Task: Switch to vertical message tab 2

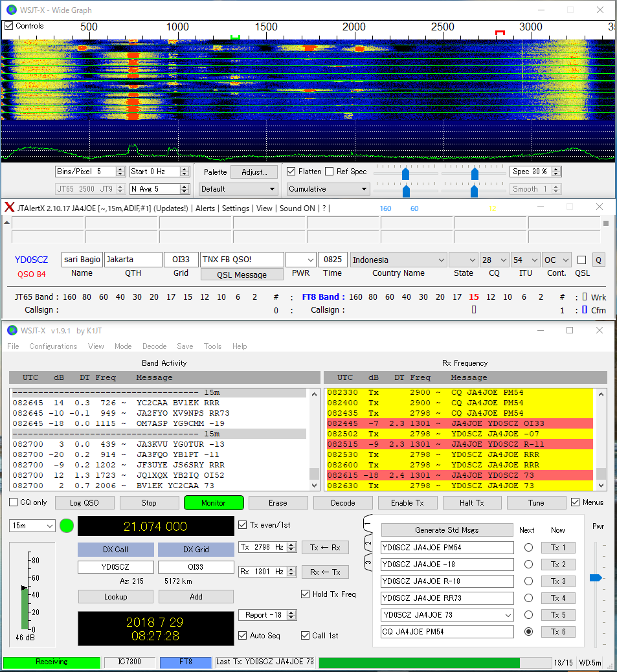Action: 367,542
